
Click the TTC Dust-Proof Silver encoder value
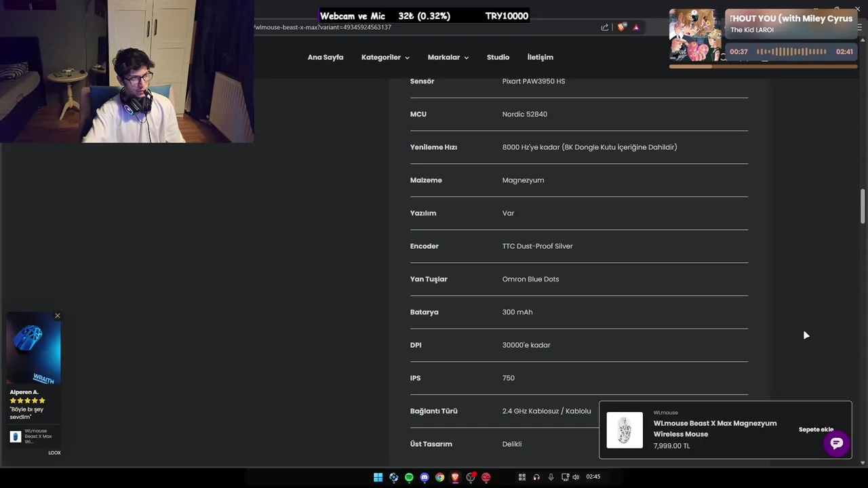(x=537, y=246)
